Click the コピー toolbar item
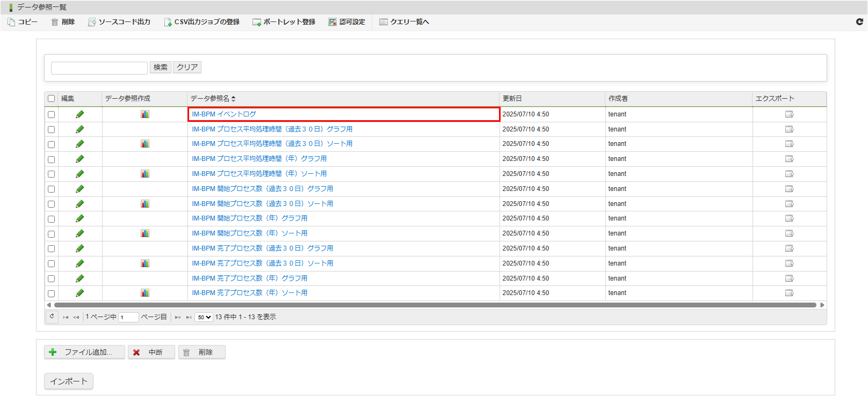Viewport: 868px width, 404px height. [23, 22]
